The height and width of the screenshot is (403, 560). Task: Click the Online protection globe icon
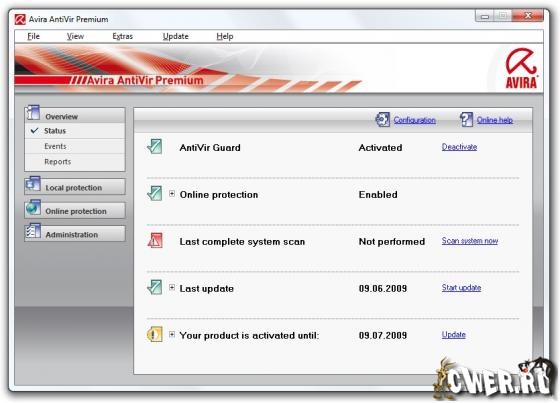coord(33,208)
